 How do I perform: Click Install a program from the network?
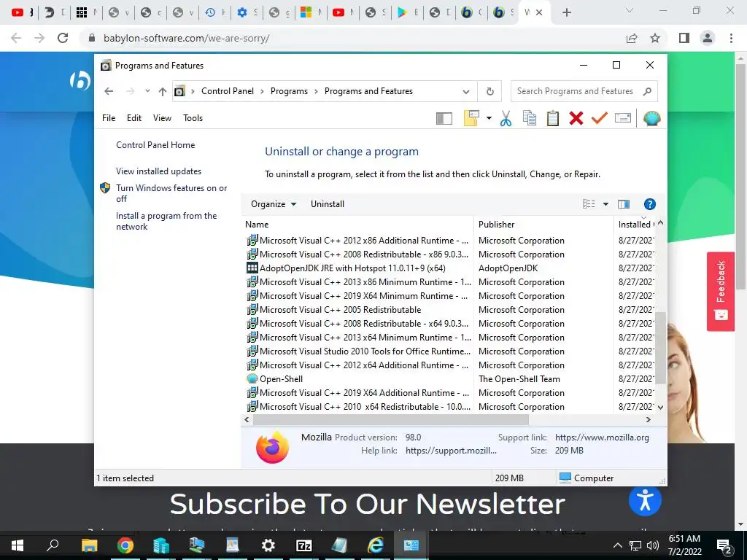166,222
